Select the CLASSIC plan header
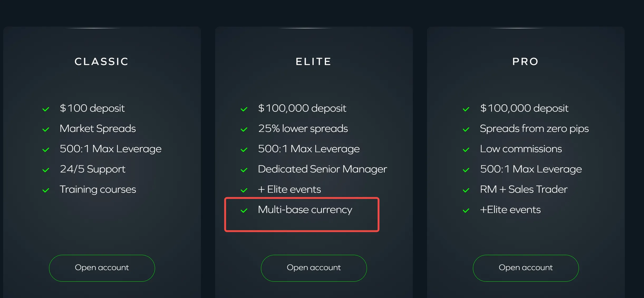 coord(101,62)
